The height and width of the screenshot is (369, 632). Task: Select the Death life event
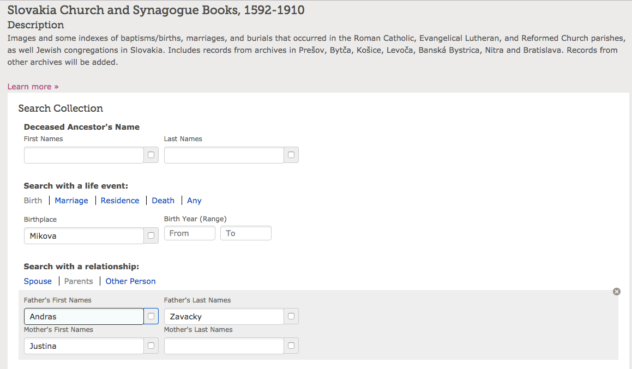point(163,200)
